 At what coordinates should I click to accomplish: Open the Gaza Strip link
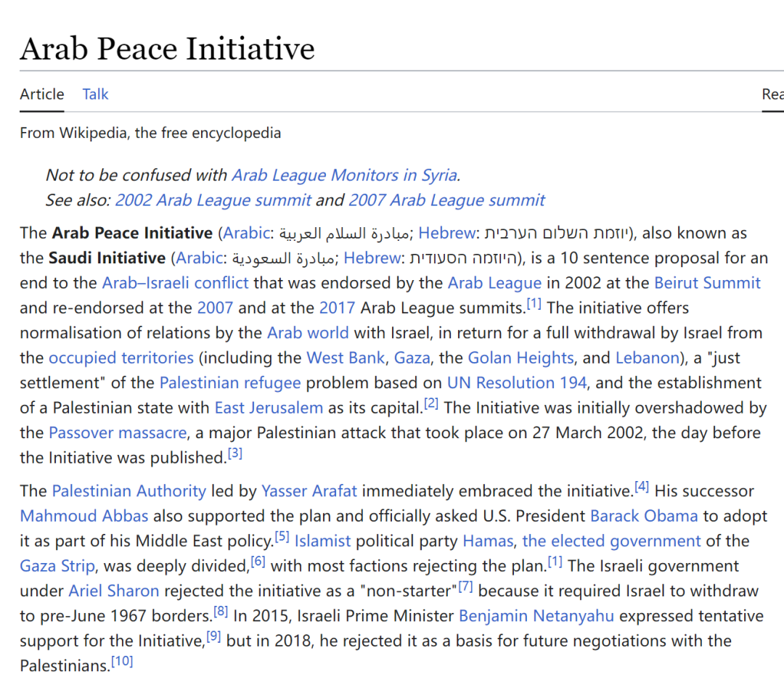pos(57,566)
